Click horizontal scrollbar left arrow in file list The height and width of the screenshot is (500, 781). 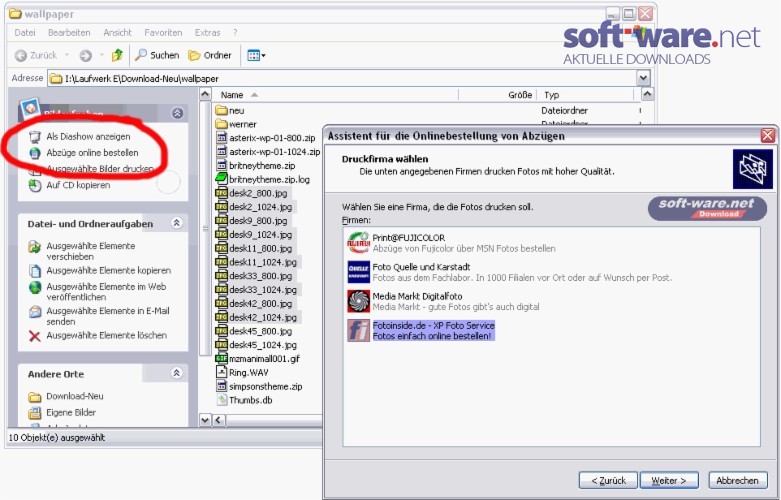click(x=218, y=420)
